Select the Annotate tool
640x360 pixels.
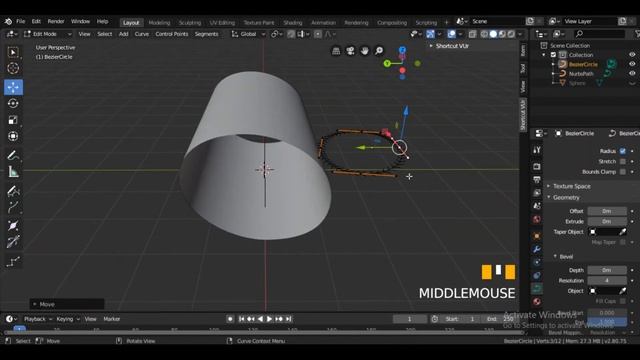(13, 155)
